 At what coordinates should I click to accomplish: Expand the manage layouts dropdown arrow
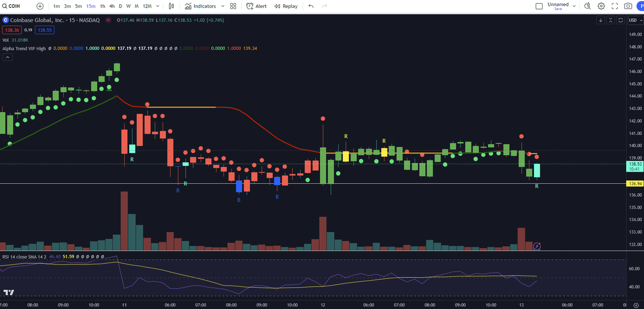[574, 6]
